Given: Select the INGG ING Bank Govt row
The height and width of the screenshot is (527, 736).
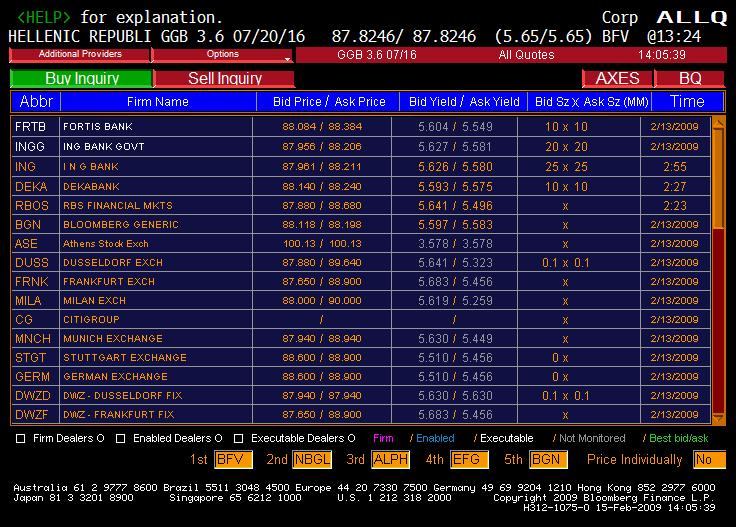Looking at the screenshot, I should 361,147.
